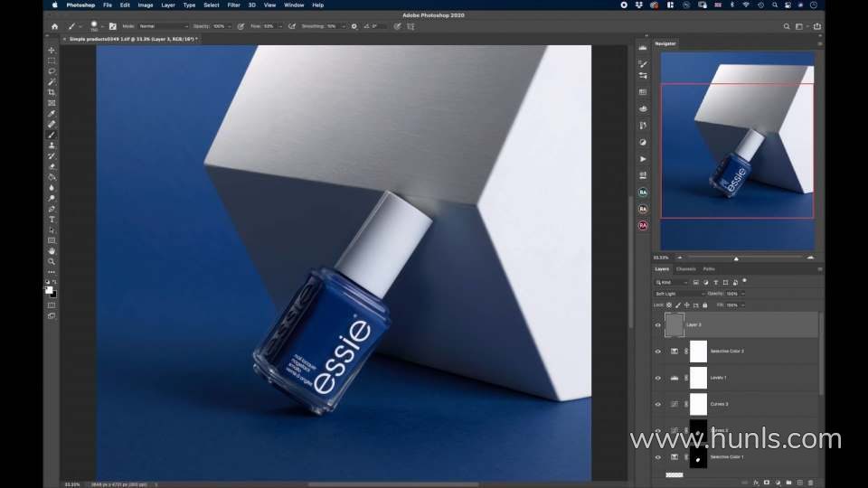Select the Clone Stamp tool
This screenshot has width=868, height=488.
[52, 145]
